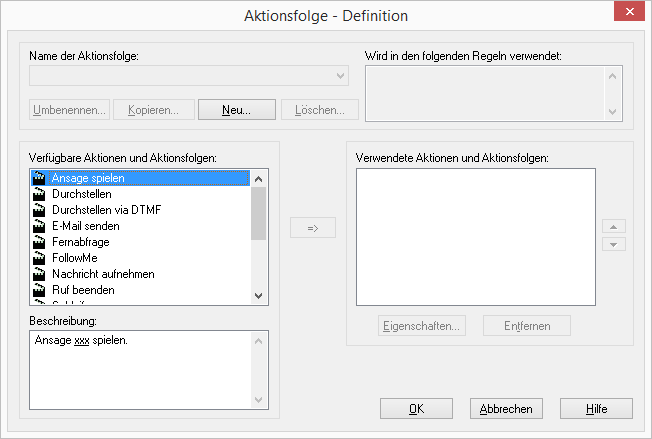Click the clapperboard icon beside Ansage spielen

[40, 178]
